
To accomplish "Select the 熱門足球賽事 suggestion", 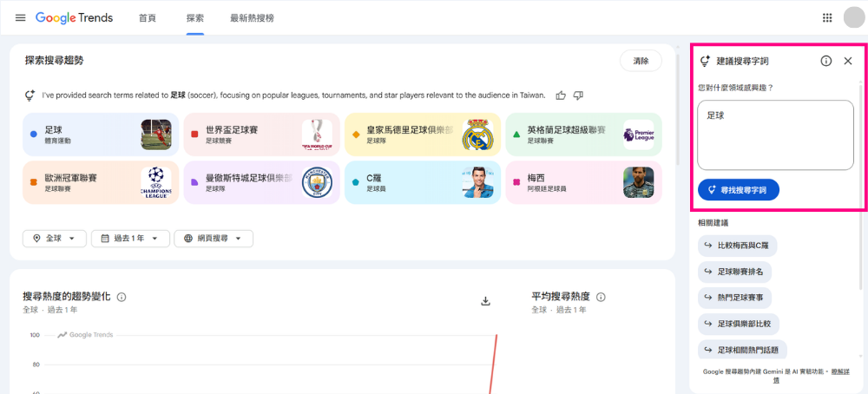I will coord(734,298).
